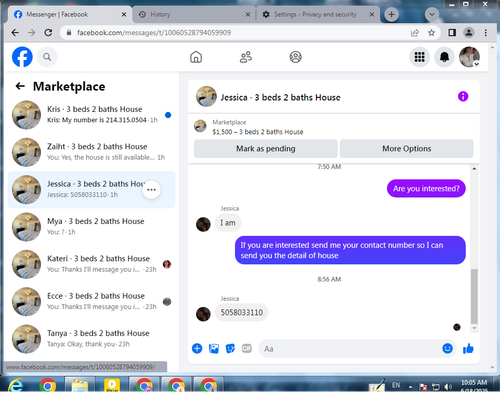Open the volume speaker tray icon
Viewport: 500px width, 396px height.
[x=448, y=387]
